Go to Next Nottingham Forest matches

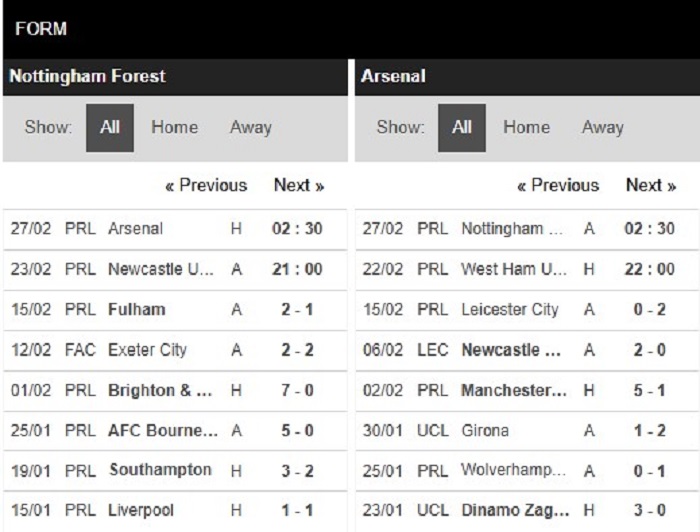pyautogui.click(x=299, y=185)
